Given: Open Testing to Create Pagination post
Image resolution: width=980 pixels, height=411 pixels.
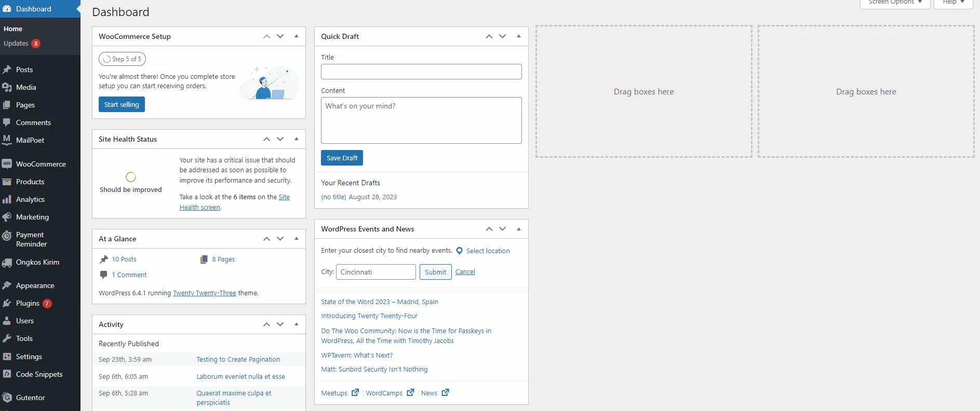Looking at the screenshot, I should coord(238,359).
